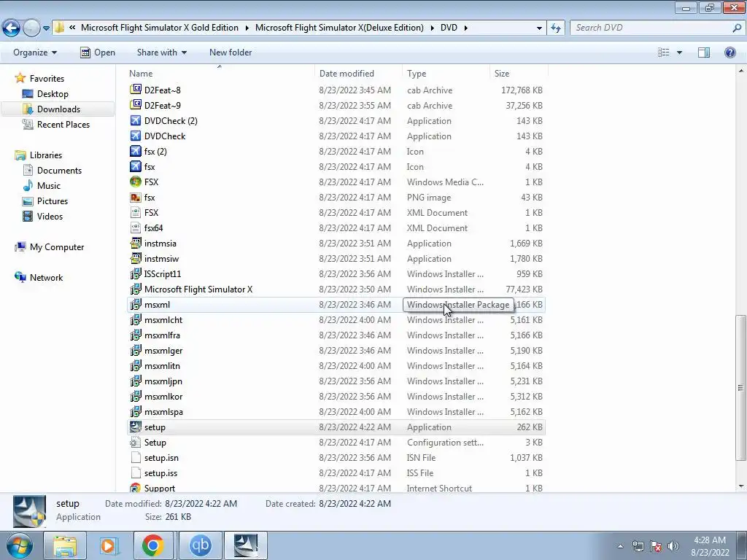Sort by Date modified column header

click(358, 74)
